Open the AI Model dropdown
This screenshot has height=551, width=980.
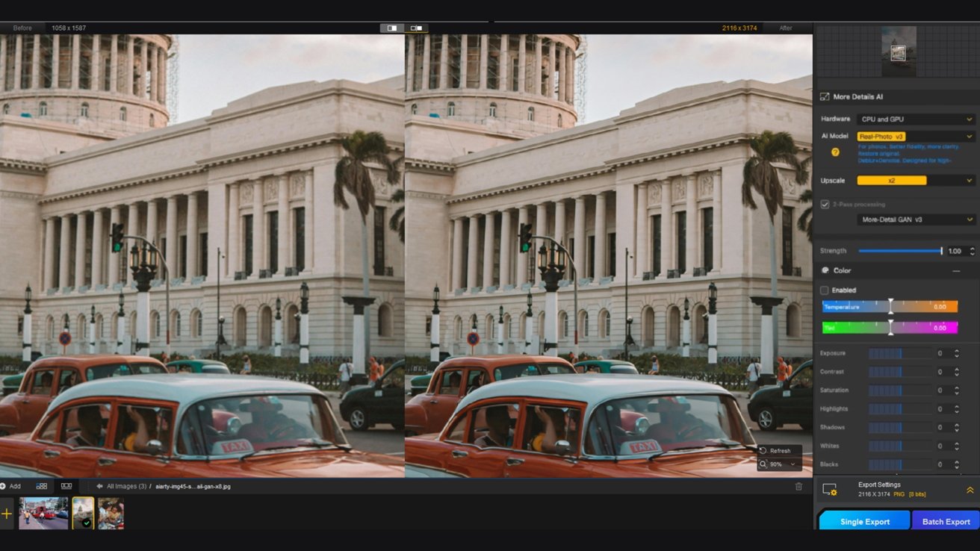(916, 137)
